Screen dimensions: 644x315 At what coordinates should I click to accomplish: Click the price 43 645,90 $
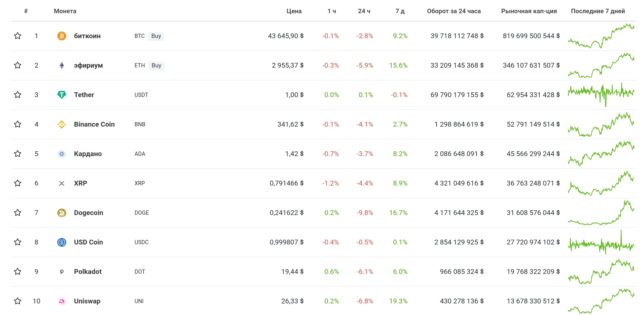(286, 36)
